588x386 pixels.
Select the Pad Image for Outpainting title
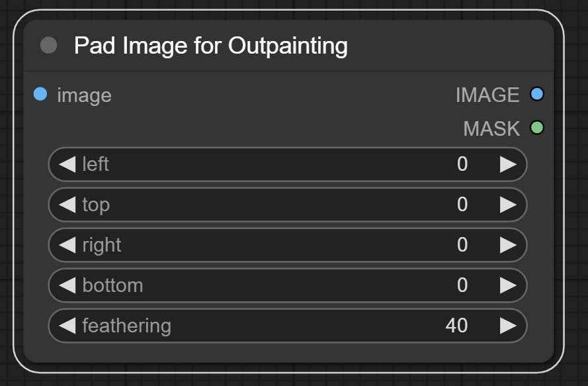click(210, 46)
